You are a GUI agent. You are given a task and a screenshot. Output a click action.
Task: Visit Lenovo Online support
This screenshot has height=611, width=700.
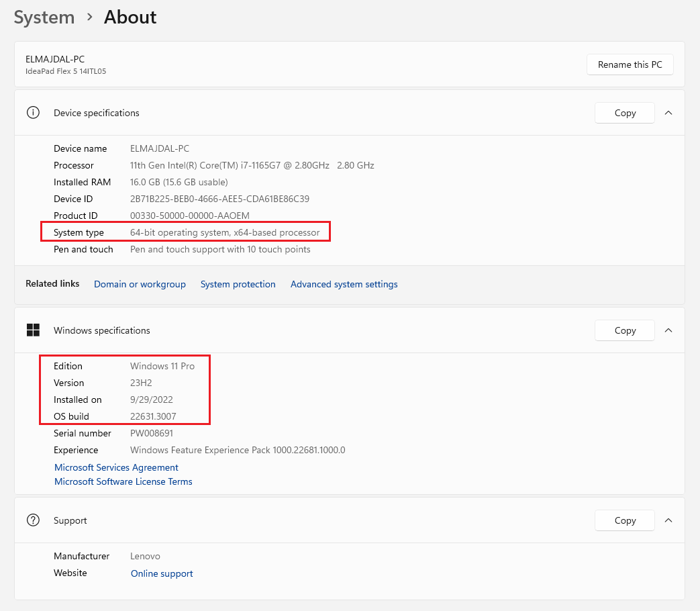tap(162, 573)
